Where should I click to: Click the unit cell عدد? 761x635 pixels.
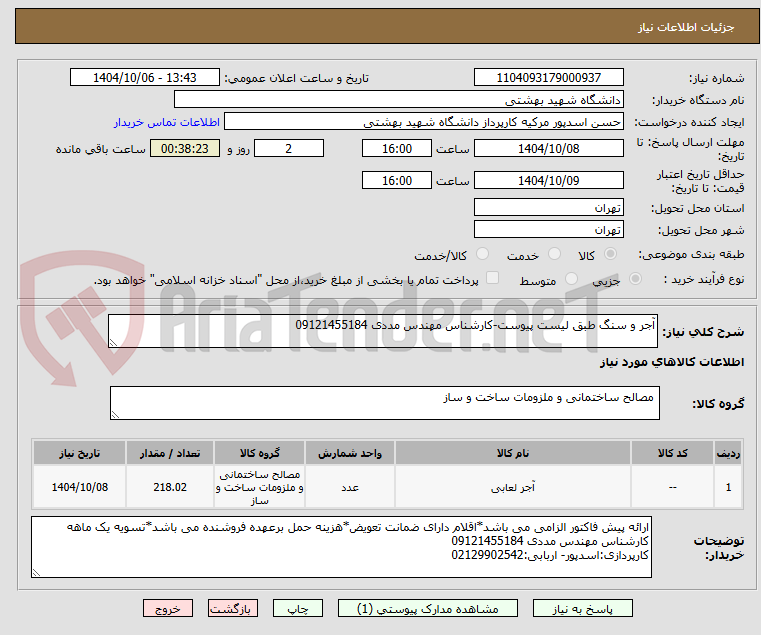click(349, 487)
